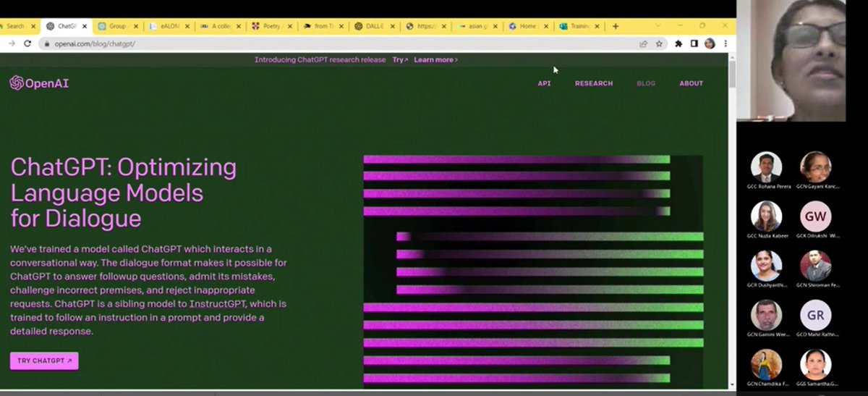Viewport: 868px width, 396px height.
Task: Select participant Rohana Perera's avatar
Action: click(767, 167)
